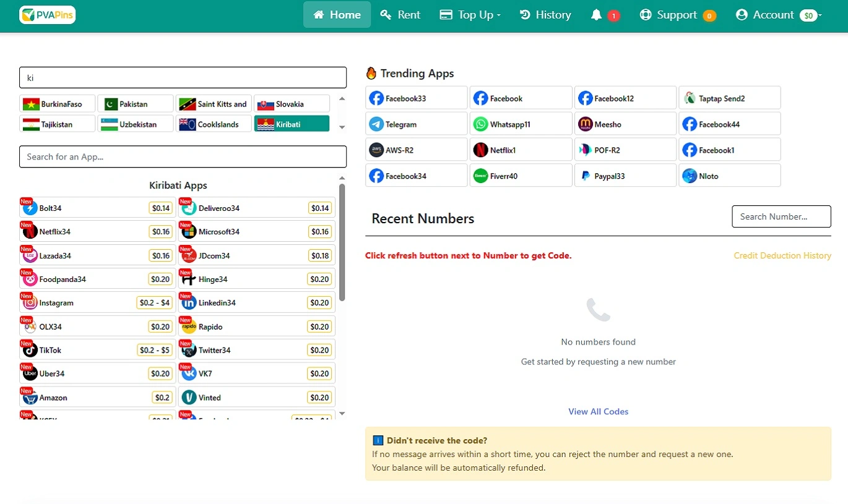Choose the Microsoft34 icon
This screenshot has height=504, width=848.
pyautogui.click(x=189, y=232)
